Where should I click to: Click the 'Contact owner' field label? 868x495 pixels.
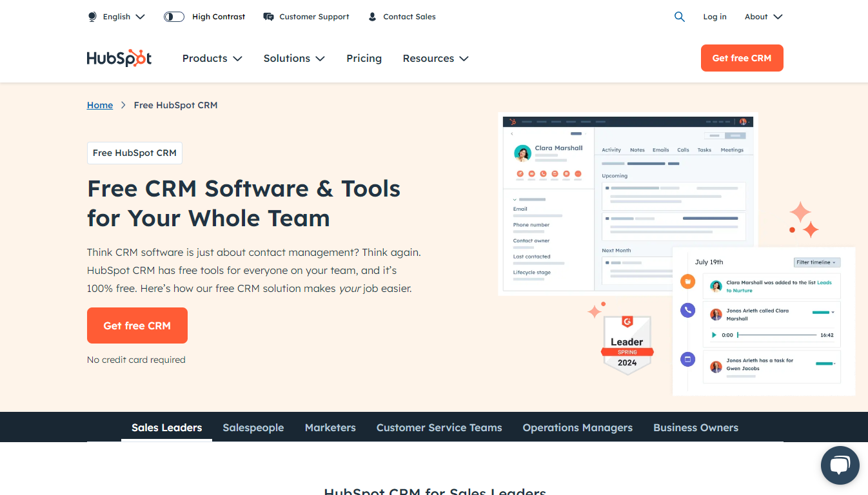coord(531,241)
